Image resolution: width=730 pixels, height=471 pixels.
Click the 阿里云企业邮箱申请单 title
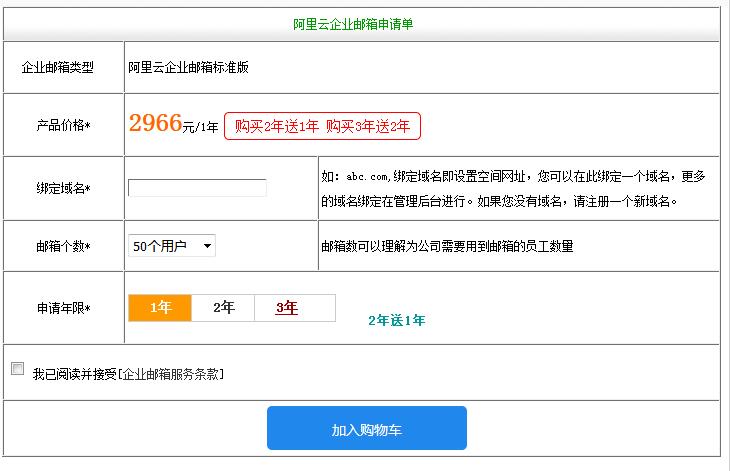[x=353, y=24]
